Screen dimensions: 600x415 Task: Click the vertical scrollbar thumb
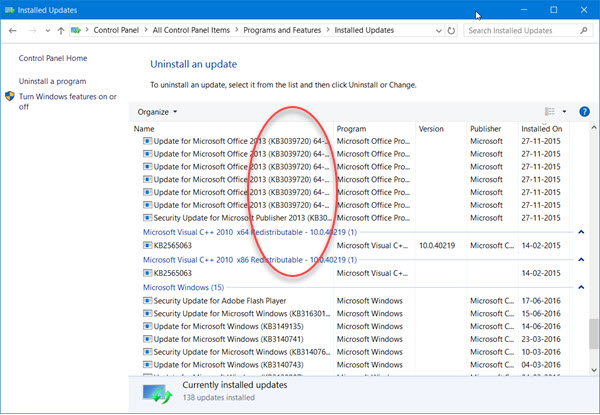593,333
